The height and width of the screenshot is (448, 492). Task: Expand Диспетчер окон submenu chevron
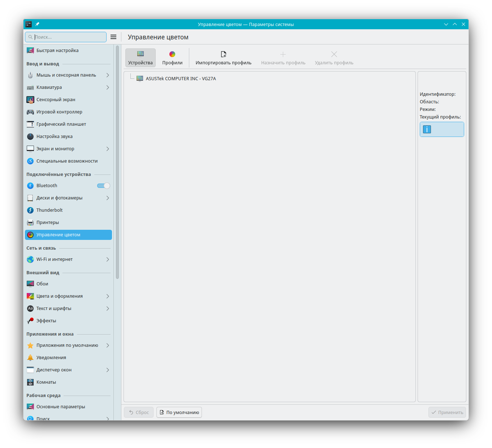pyautogui.click(x=108, y=370)
